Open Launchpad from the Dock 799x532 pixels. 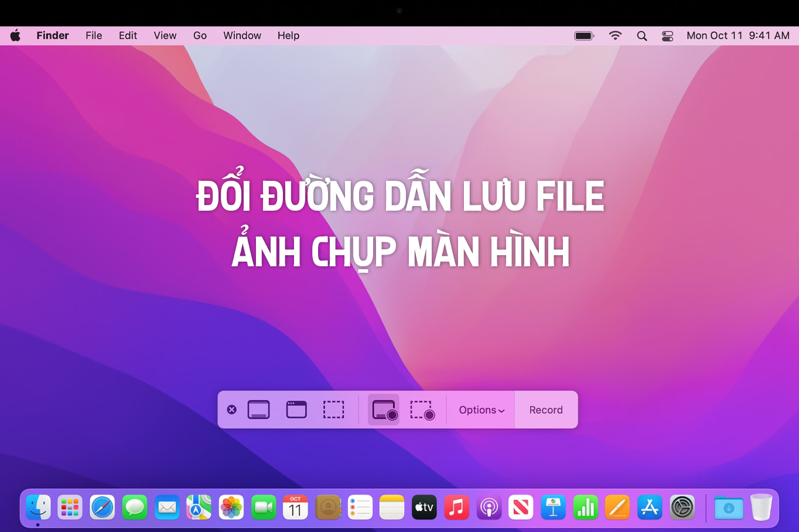click(x=70, y=507)
